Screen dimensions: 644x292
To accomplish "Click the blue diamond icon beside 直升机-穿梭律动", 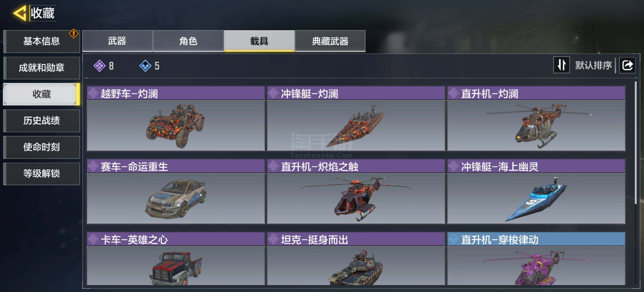I will (453, 239).
